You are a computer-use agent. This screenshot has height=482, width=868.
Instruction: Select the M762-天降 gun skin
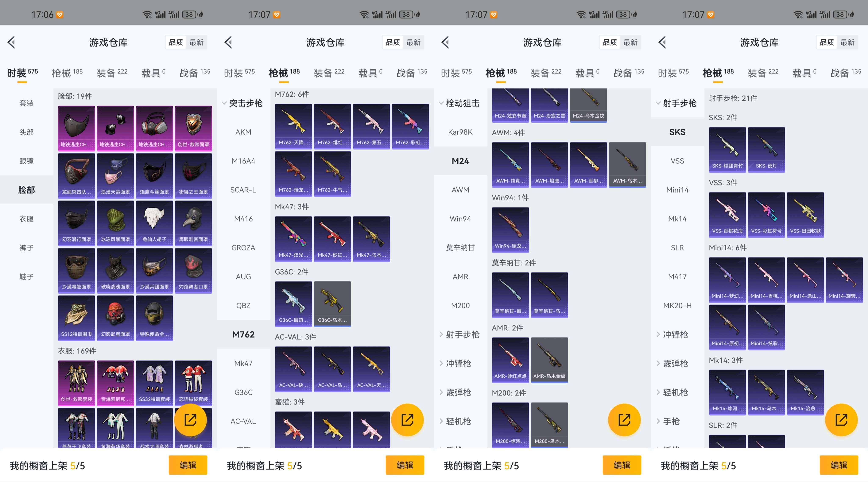(294, 126)
